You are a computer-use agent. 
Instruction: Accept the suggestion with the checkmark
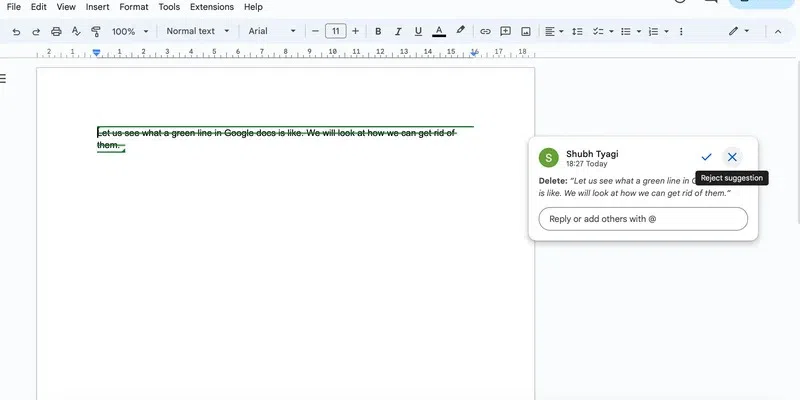pyautogui.click(x=706, y=157)
